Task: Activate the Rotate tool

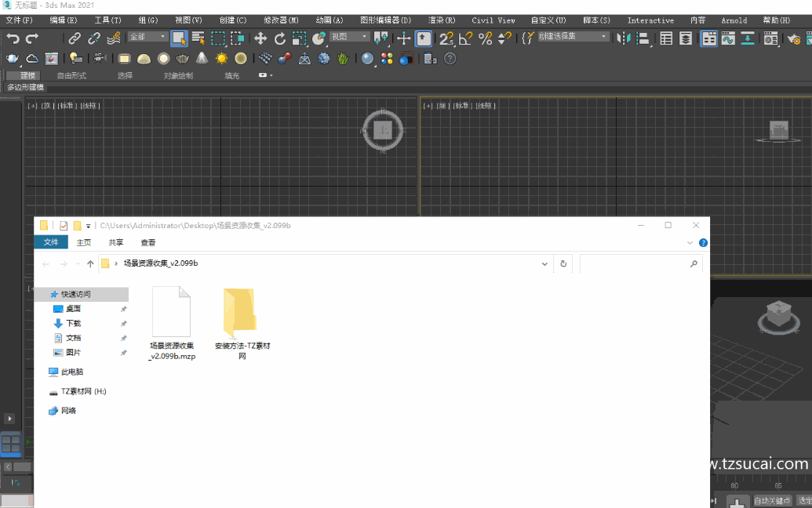Action: pyautogui.click(x=280, y=38)
